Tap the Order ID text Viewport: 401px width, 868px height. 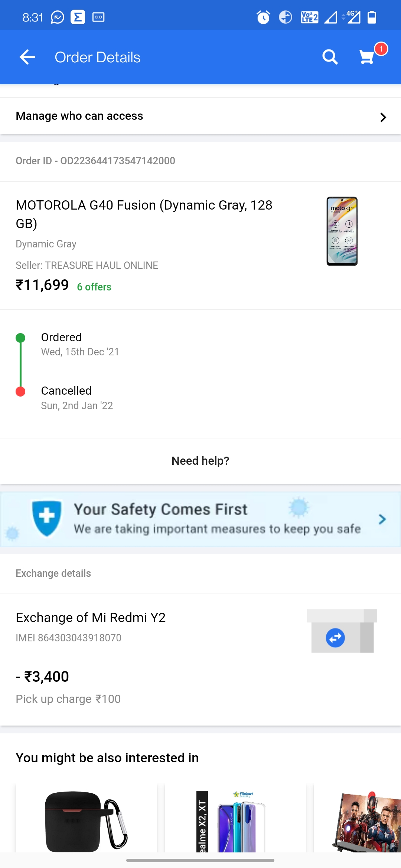(x=95, y=161)
